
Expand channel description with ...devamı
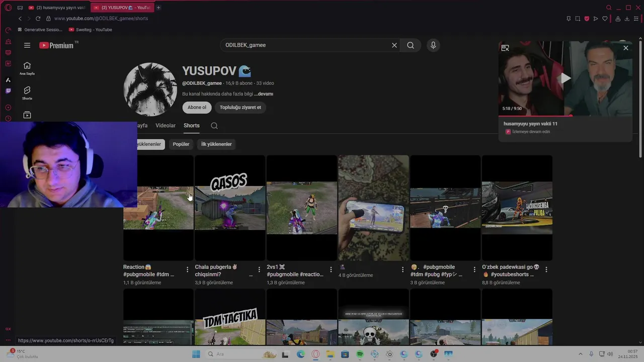pos(264,94)
